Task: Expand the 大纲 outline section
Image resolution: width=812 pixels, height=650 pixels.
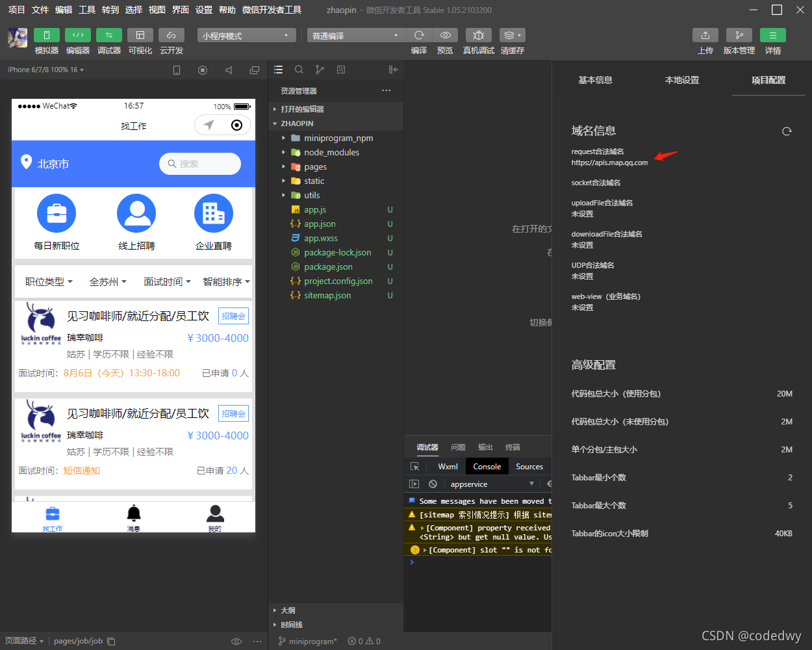Action: coord(336,610)
